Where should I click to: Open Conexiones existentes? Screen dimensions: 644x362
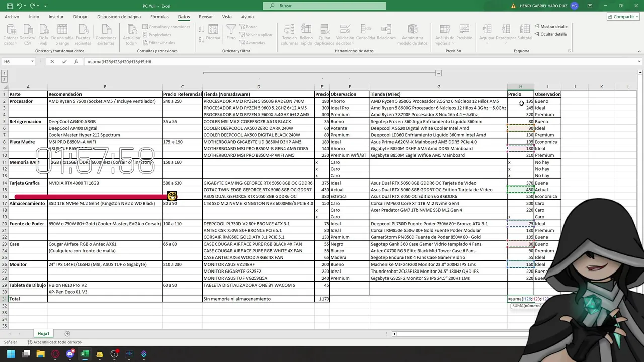pos(106,34)
